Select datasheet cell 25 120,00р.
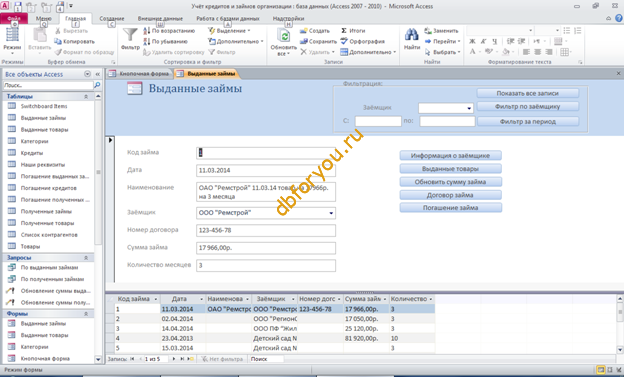 click(367, 329)
